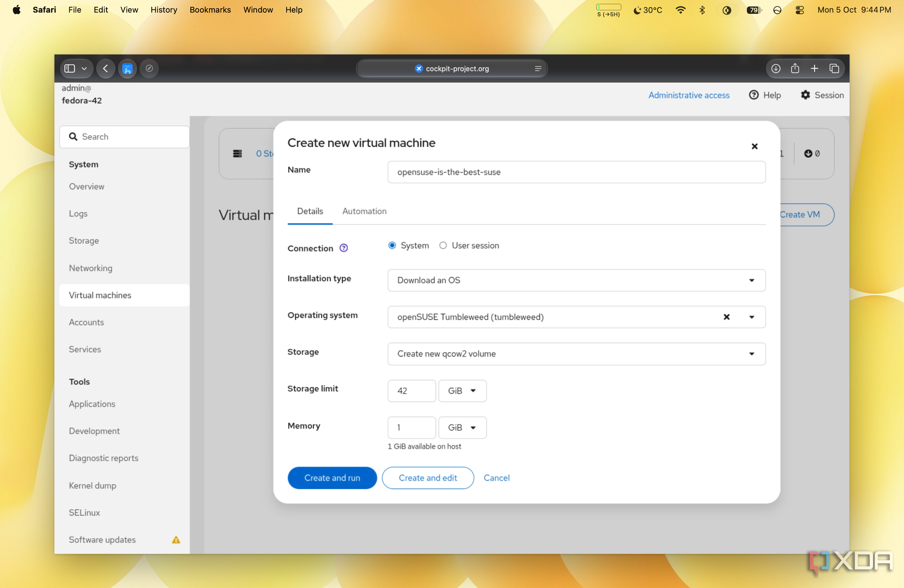Click the Storage limit number field
The width and height of the screenshot is (904, 588).
411,391
